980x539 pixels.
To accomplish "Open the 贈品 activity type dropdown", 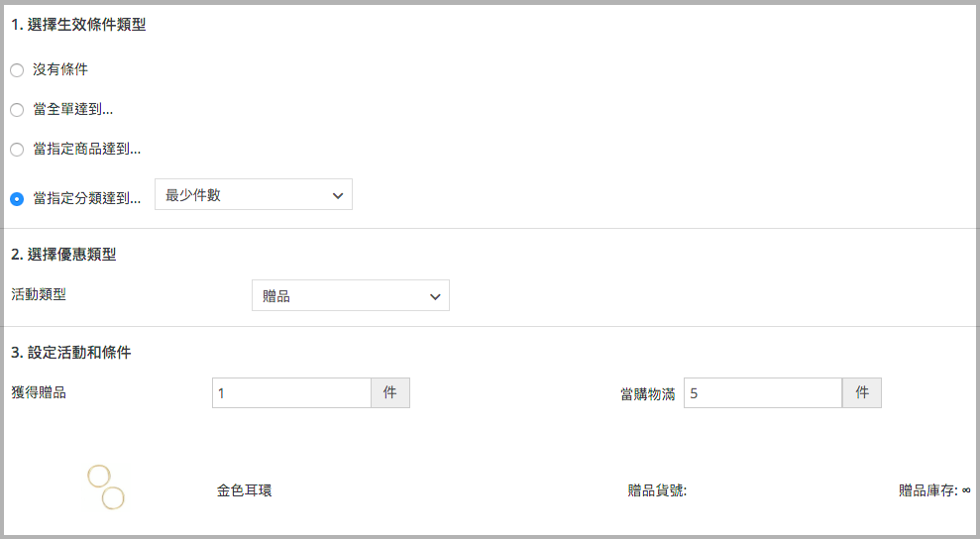I will pyautogui.click(x=351, y=295).
